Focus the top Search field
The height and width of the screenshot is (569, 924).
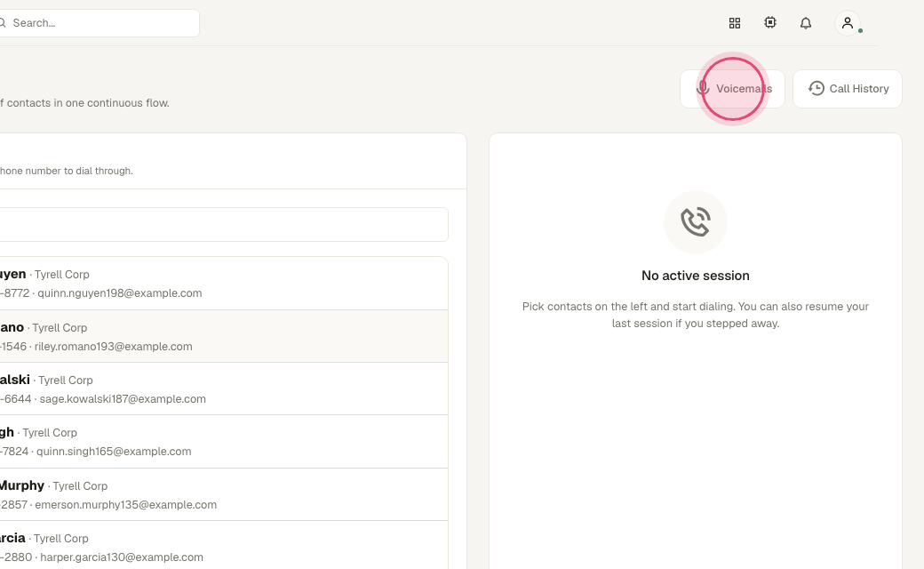click(x=97, y=23)
